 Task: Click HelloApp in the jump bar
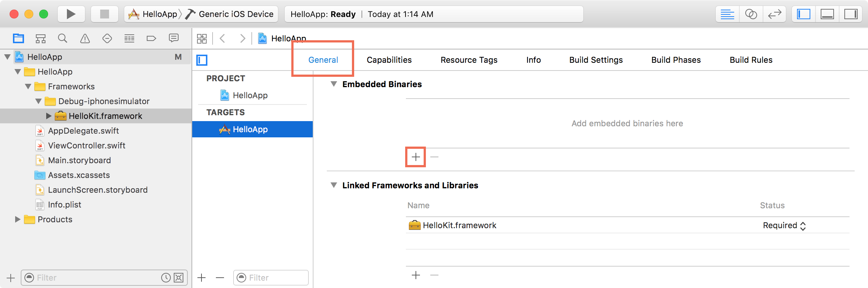tap(282, 38)
